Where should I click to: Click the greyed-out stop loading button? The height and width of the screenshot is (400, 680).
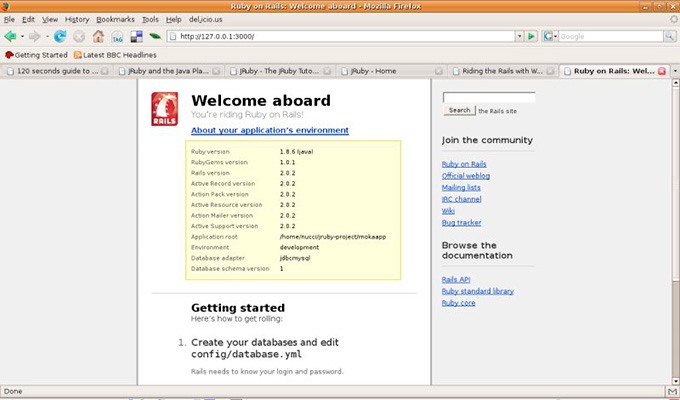click(79, 36)
